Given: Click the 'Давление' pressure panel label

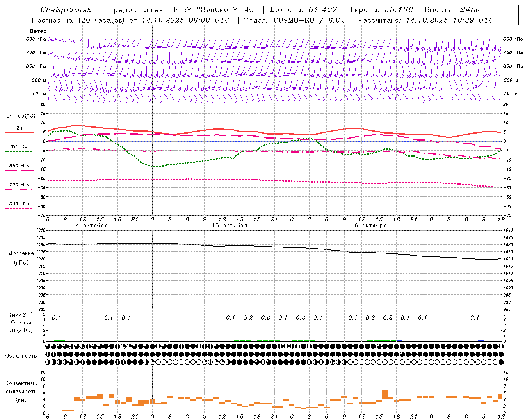Looking at the screenshot, I should click(21, 253).
